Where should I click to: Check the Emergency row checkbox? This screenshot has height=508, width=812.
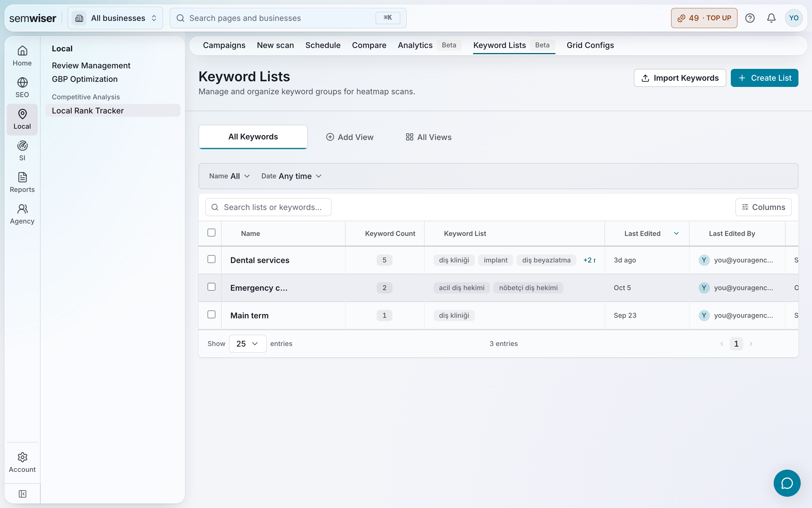coord(211,286)
